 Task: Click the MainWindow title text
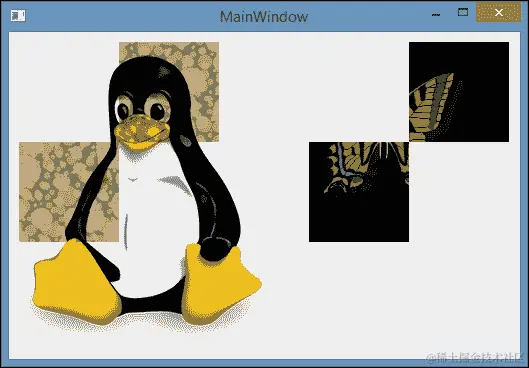pos(264,17)
